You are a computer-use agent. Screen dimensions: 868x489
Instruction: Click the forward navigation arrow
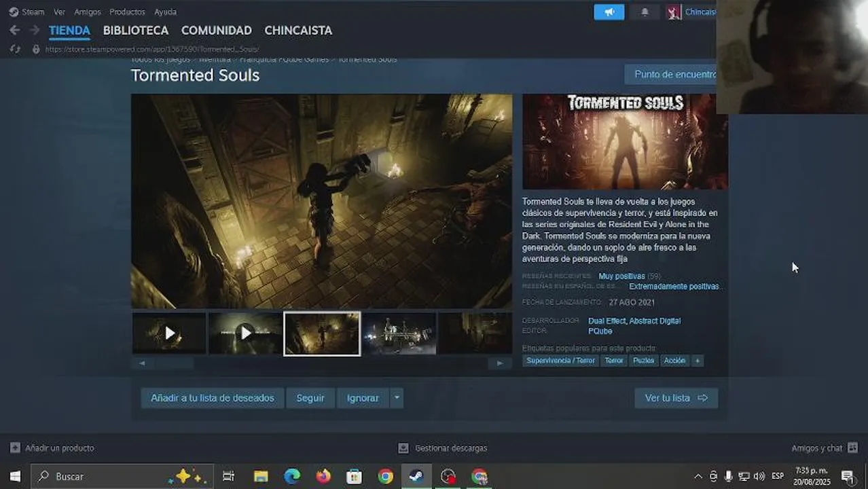tap(34, 31)
